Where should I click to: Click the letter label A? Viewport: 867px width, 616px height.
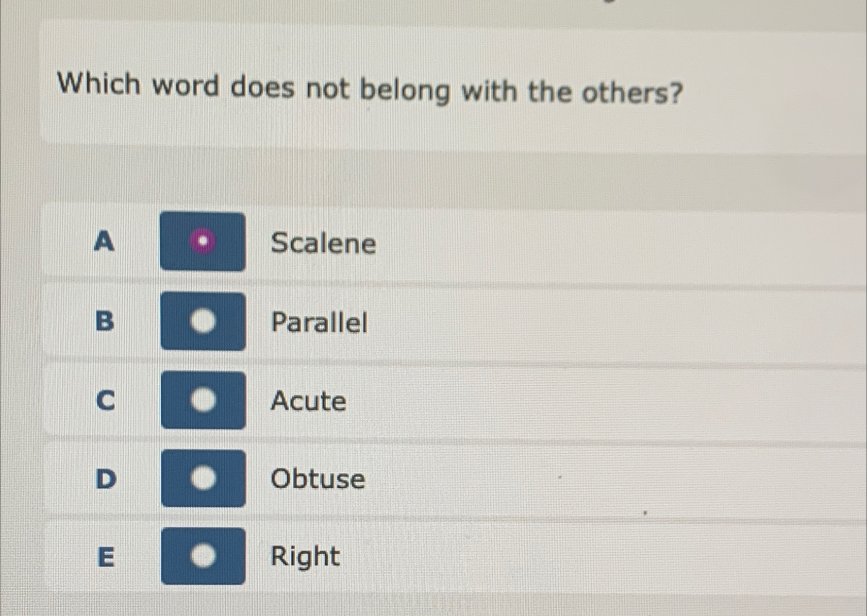point(105,242)
